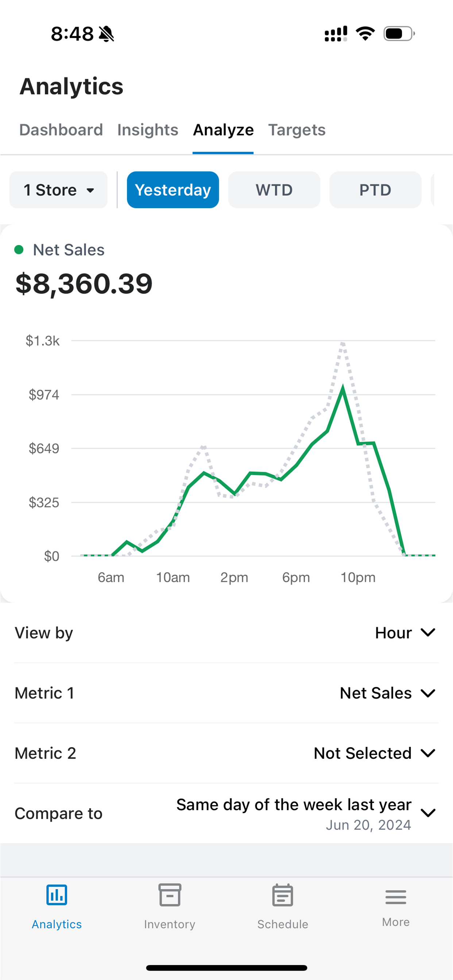Switch to the Targets tab
The height and width of the screenshot is (980, 453).
pyautogui.click(x=297, y=130)
